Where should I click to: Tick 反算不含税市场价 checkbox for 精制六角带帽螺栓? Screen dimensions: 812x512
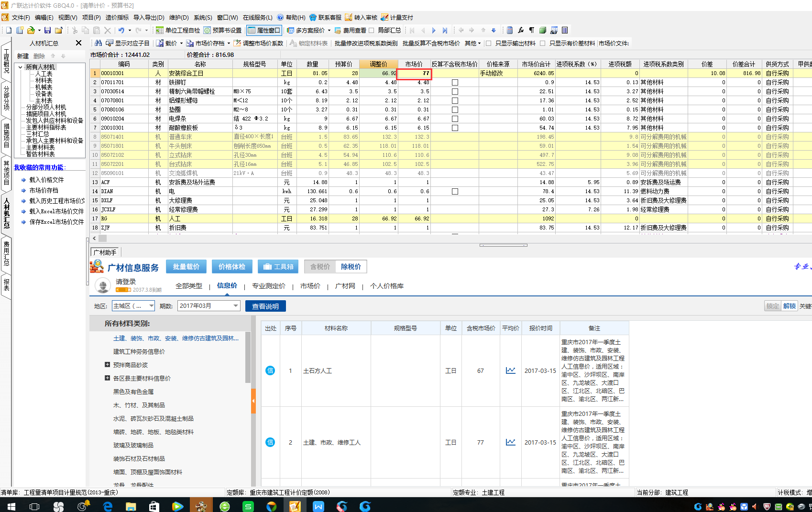pos(455,91)
